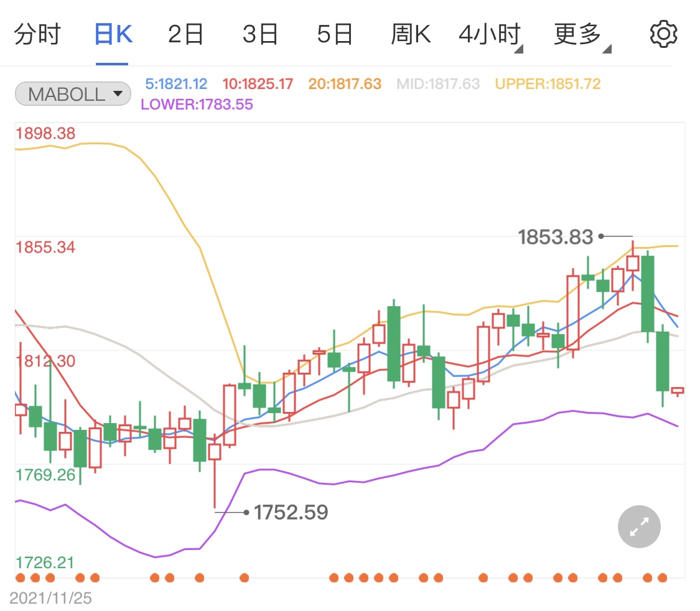Click the 1855.34 axis price label
This screenshot has width=700, height=611.
pyautogui.click(x=45, y=247)
